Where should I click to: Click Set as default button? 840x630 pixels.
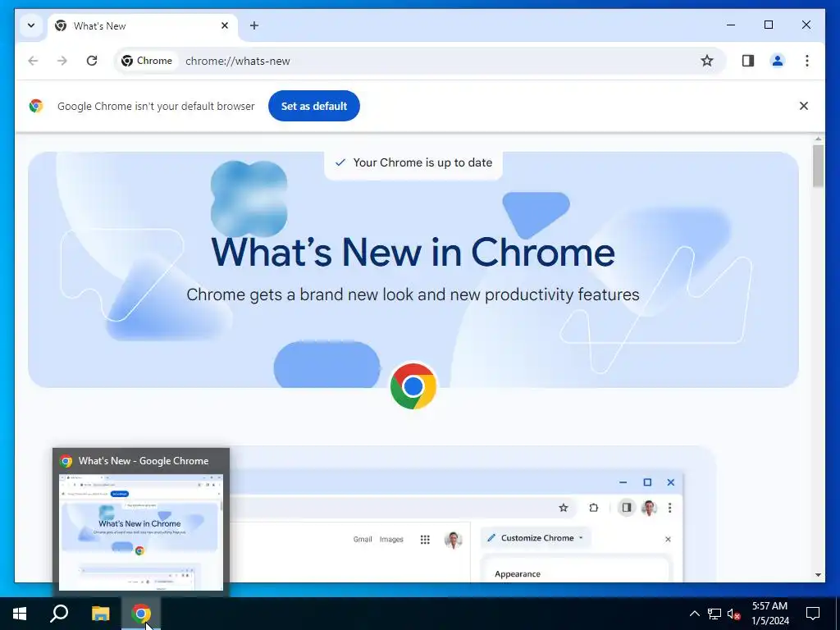point(314,106)
